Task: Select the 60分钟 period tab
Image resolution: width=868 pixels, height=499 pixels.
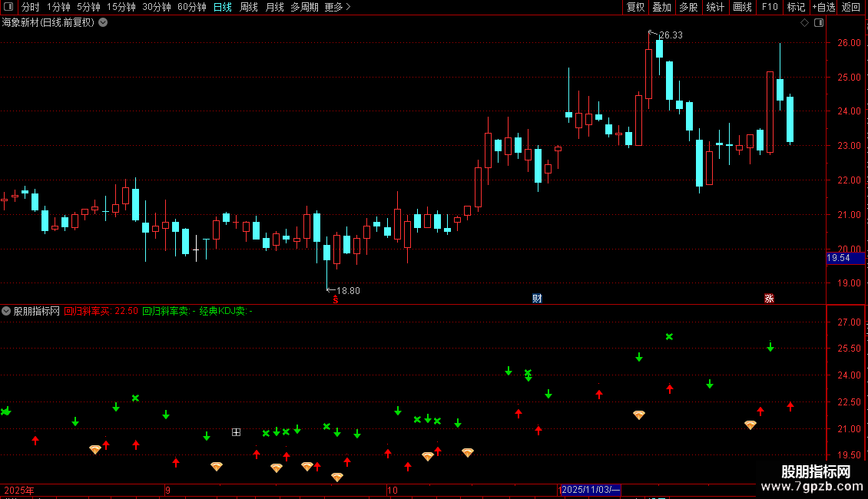Action: (x=192, y=7)
